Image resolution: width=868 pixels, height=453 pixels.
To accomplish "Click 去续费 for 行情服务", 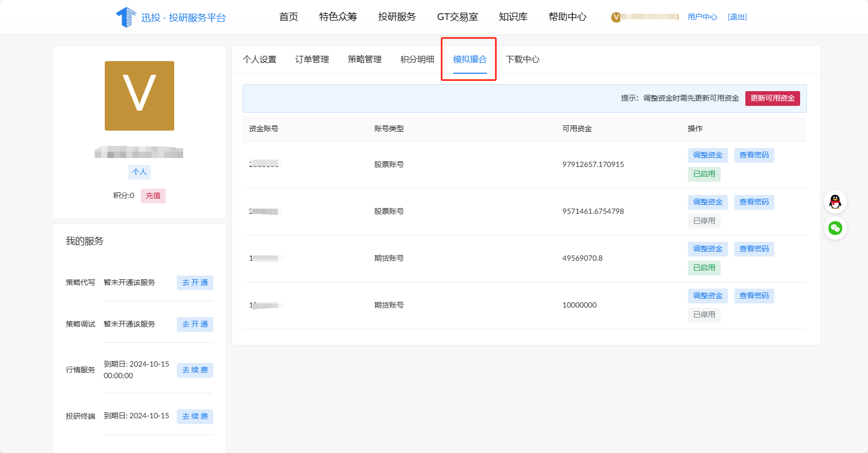I will tap(195, 370).
